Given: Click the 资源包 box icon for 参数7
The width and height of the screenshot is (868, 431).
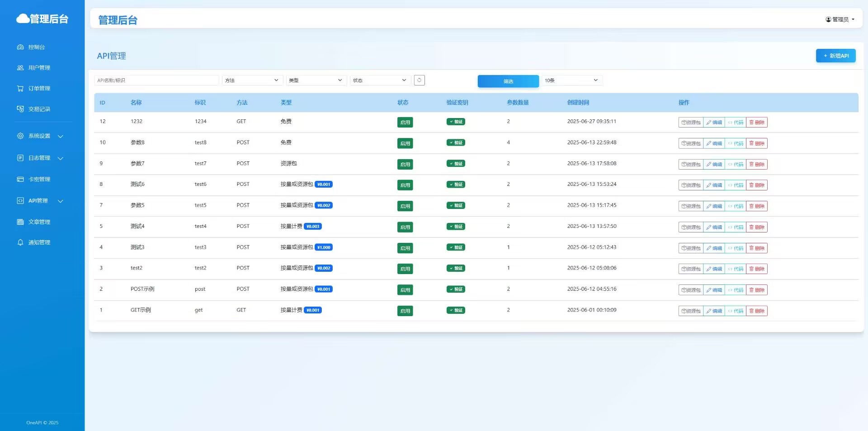Looking at the screenshot, I should [684, 165].
